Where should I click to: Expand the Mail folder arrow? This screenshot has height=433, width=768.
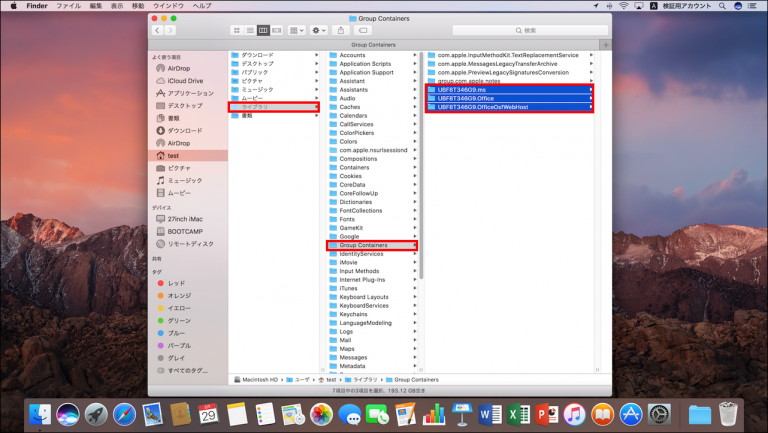click(414, 340)
